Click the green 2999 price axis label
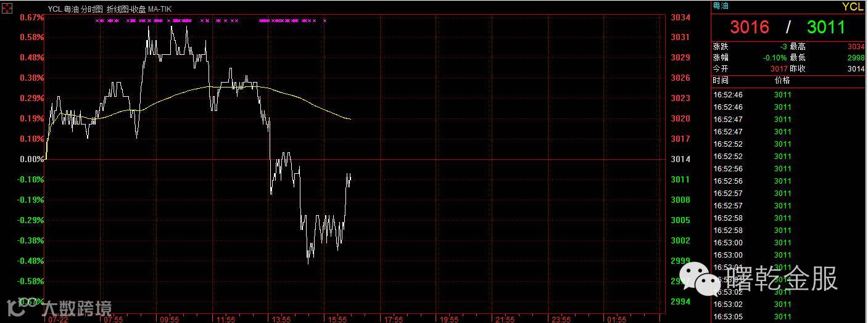Screen dimensions: 868x323 (680, 261)
